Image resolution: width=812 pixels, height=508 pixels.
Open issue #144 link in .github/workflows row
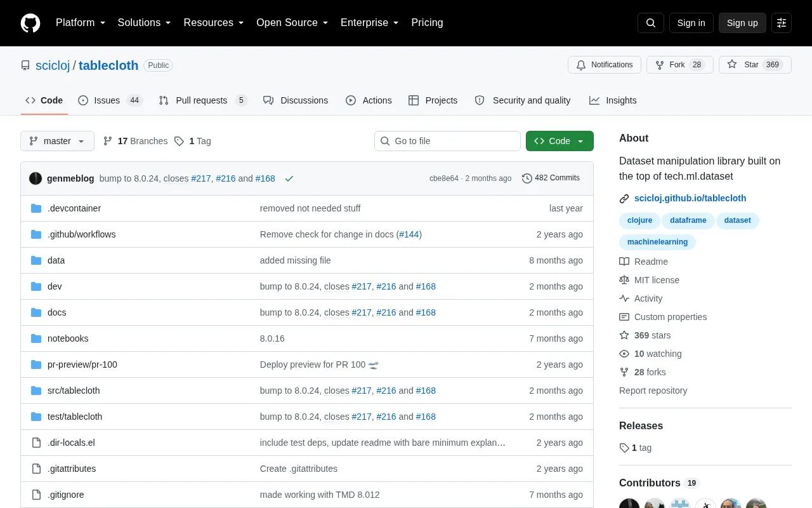pos(409,234)
